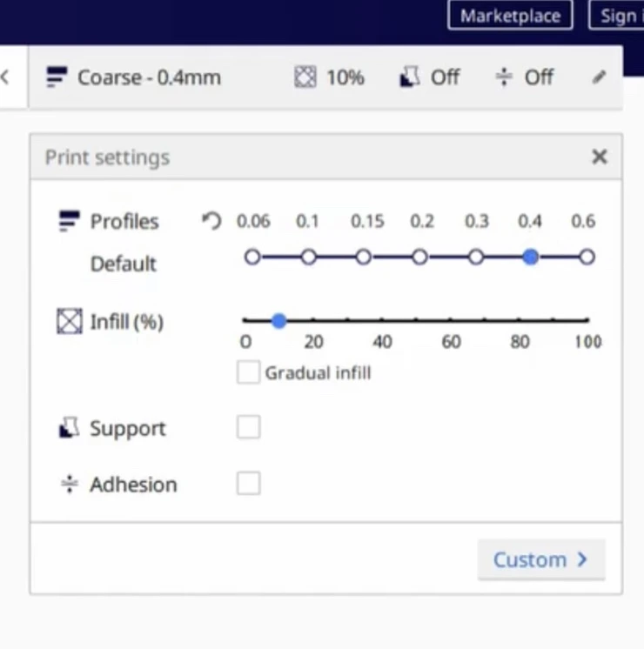The width and height of the screenshot is (644, 649).
Task: Select the 0.2 profile point
Action: pos(419,258)
